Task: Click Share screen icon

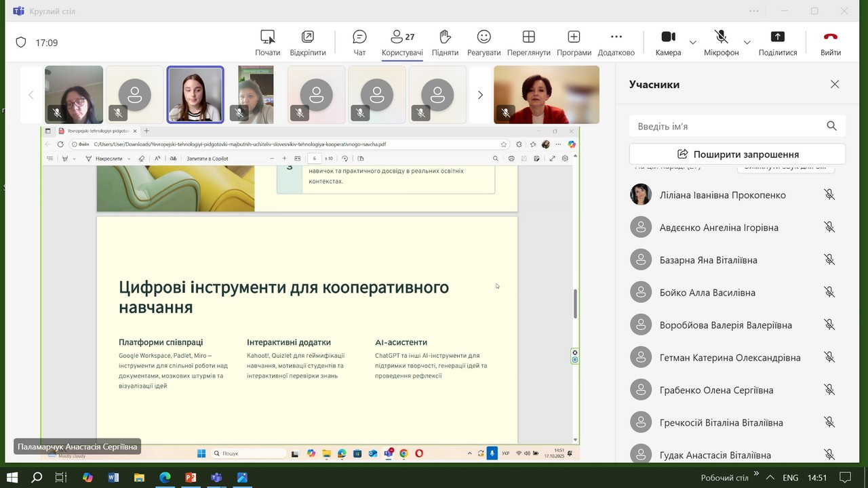Action: tap(777, 42)
